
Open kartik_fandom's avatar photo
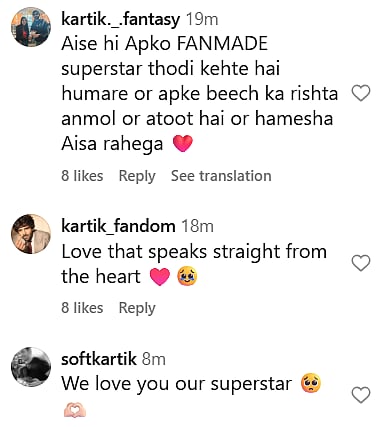coord(31,234)
